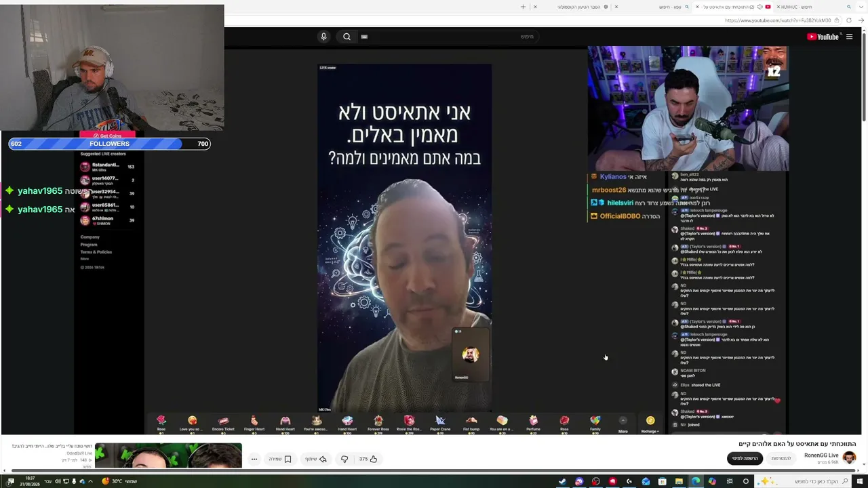
Task: Open the Recharge coins dropdown
Action: coord(650,424)
